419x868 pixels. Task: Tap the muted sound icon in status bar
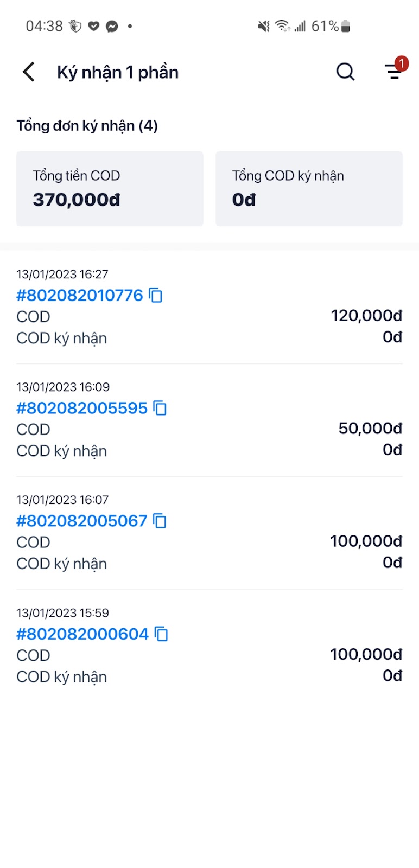(x=264, y=26)
